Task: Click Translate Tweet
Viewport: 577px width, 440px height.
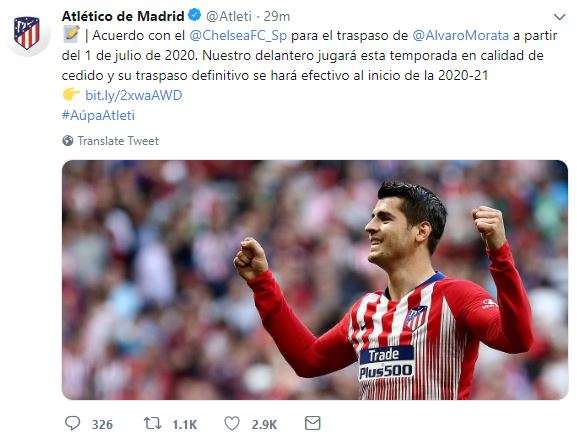Action: click(118, 141)
